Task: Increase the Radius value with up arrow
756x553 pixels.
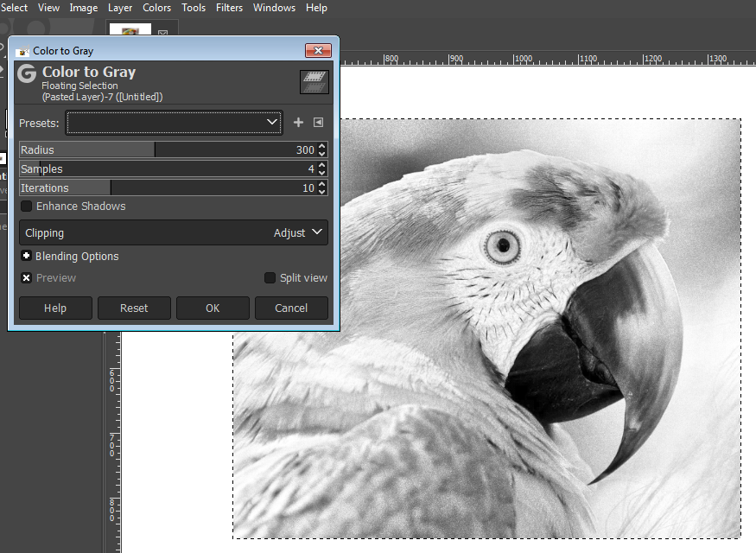Action: (x=322, y=146)
